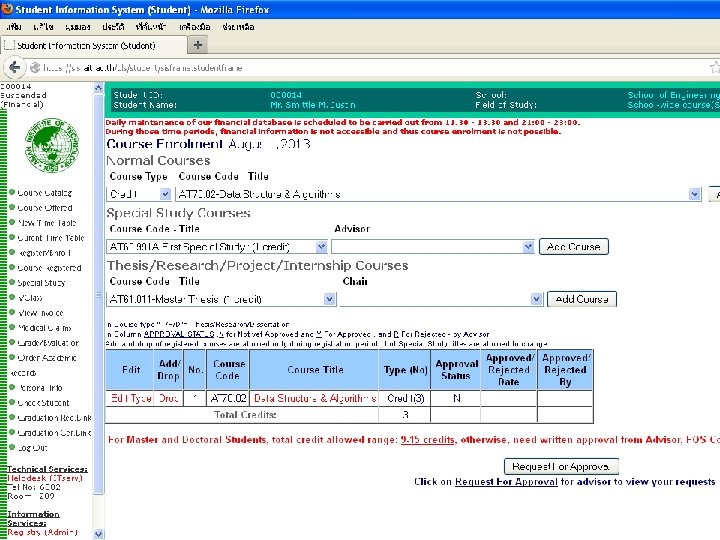Click the Helpdesk (ITserv) link
720x540 pixels.
pyautogui.click(x=45, y=478)
